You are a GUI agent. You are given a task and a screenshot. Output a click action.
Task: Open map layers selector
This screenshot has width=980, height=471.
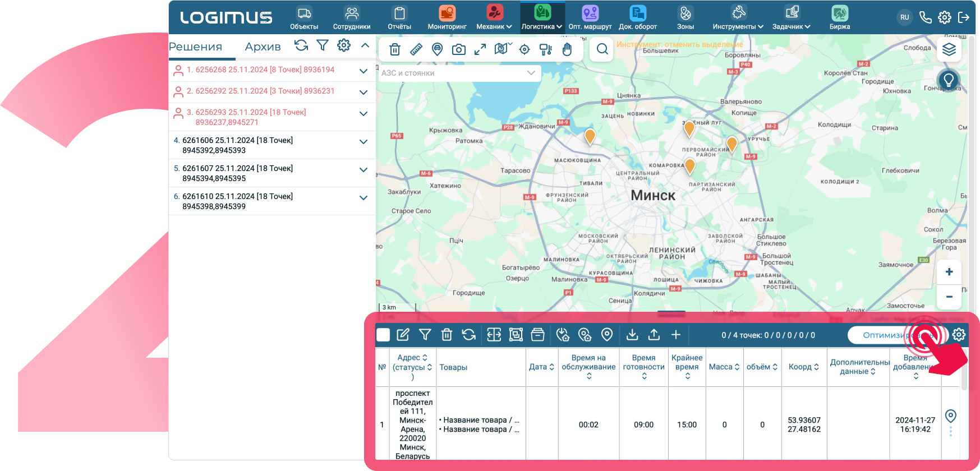949,50
